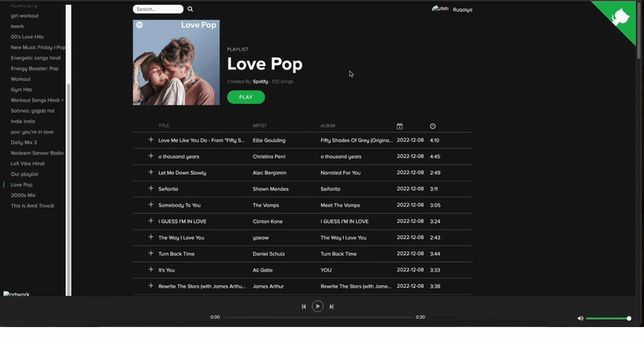This screenshot has height=344, width=644.
Task: Open the '2000s Mix' playlist
Action: (23, 195)
